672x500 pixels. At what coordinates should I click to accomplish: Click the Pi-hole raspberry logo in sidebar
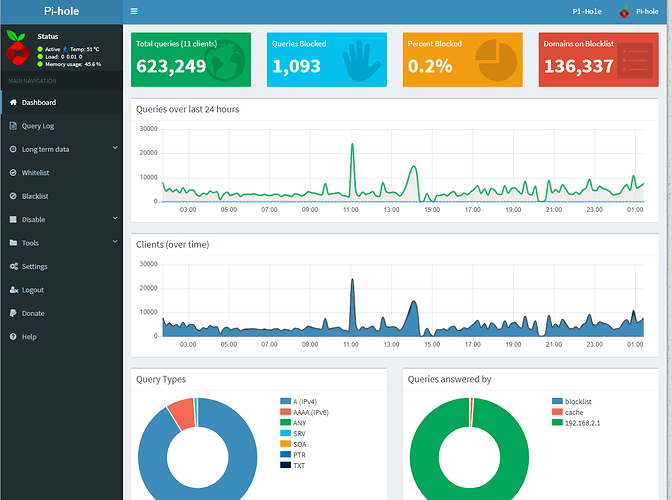point(18,48)
